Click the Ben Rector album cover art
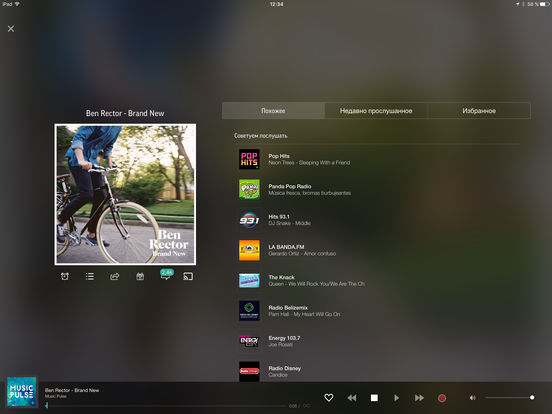The width and height of the screenshot is (552, 414). coord(125,194)
